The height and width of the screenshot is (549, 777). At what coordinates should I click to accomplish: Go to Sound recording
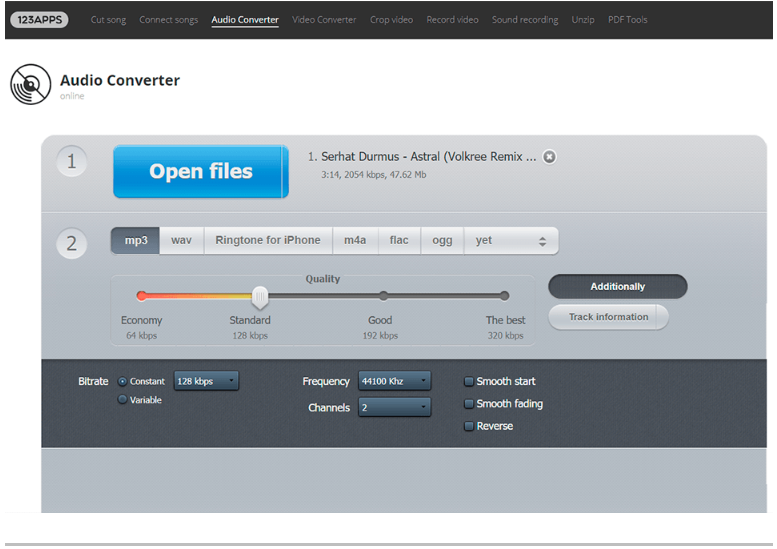tap(525, 20)
